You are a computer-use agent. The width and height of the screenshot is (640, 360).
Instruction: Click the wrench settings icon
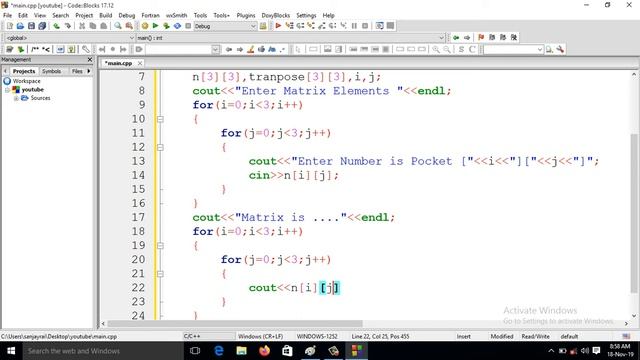pyautogui.click(x=560, y=49)
